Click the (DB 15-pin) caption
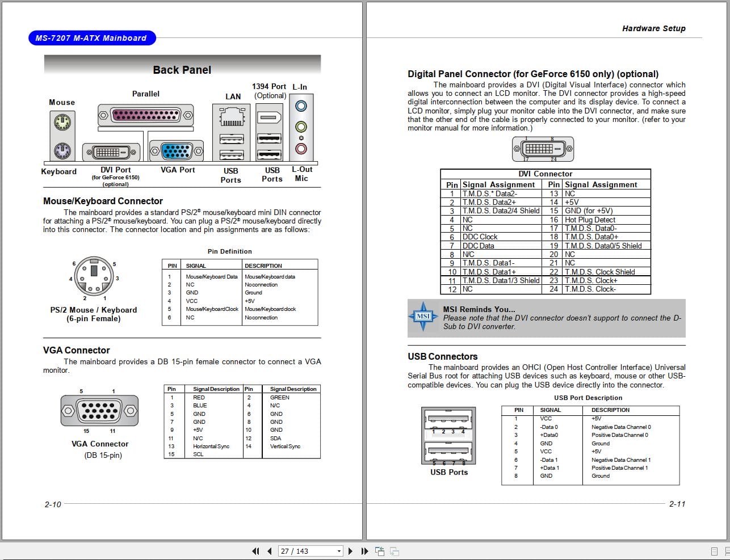 click(x=103, y=455)
